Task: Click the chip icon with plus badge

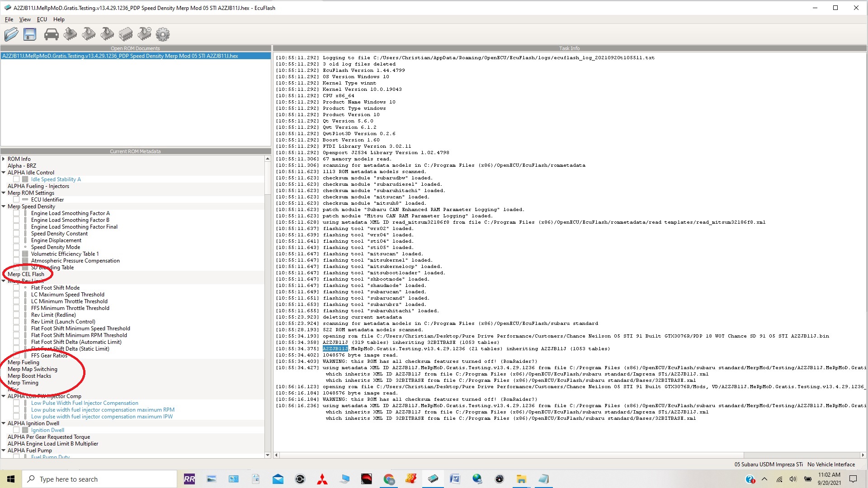Action: tap(145, 34)
